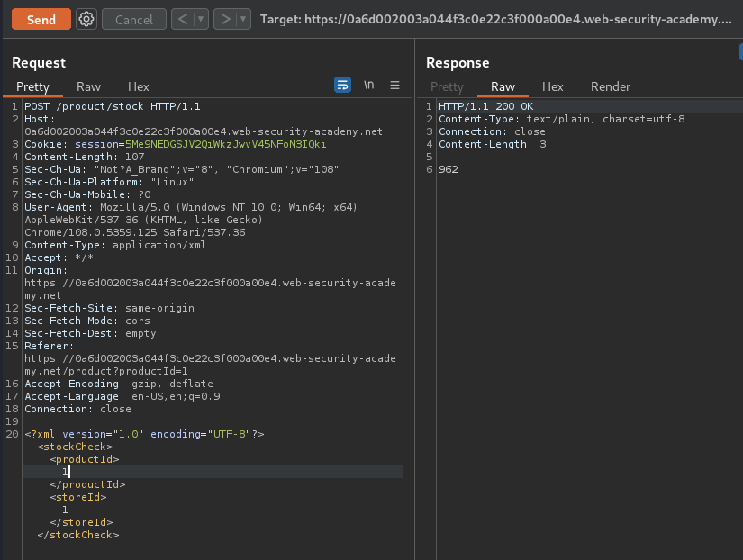This screenshot has width=743, height=560.
Task: Click the Sec-Fetch-Site: same-origin header
Action: coord(110,308)
